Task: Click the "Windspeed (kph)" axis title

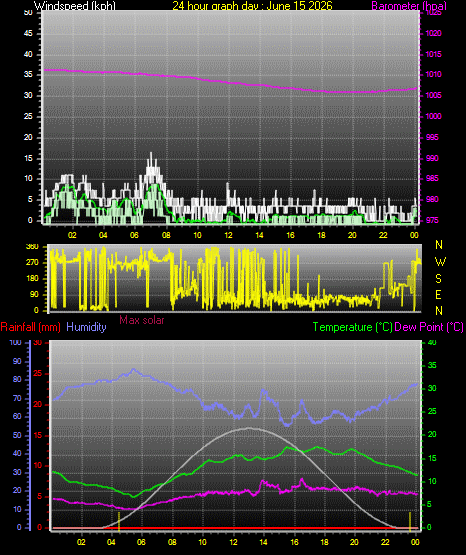Action: [75, 5]
